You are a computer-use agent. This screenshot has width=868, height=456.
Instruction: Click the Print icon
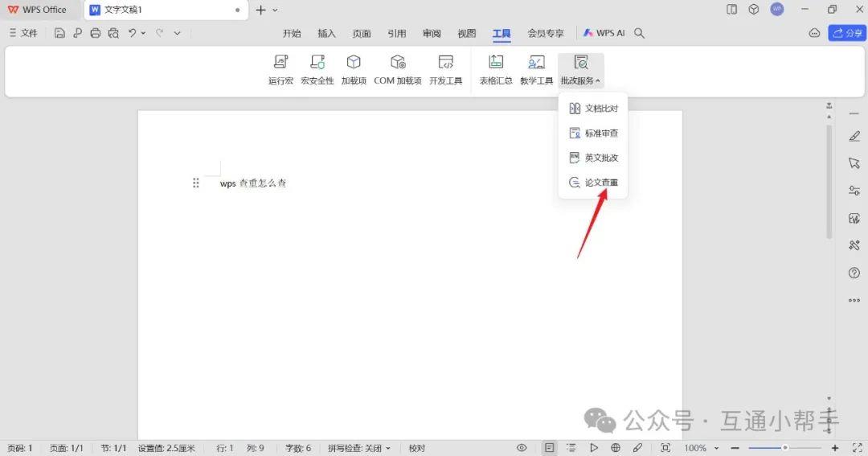click(x=95, y=33)
